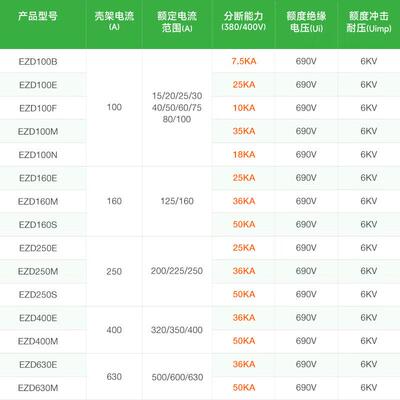
Task: Select the EZD100B model cell
Action: tap(38, 62)
